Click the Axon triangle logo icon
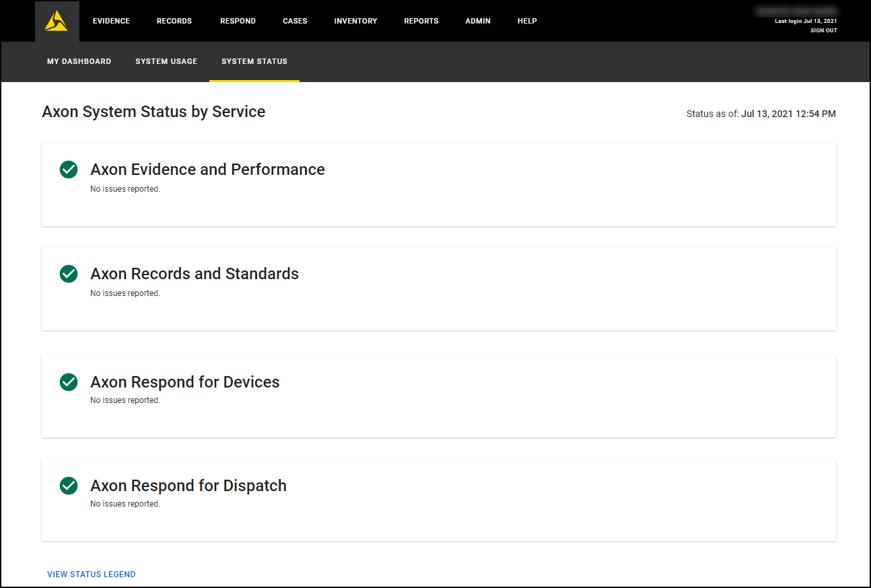 point(57,20)
